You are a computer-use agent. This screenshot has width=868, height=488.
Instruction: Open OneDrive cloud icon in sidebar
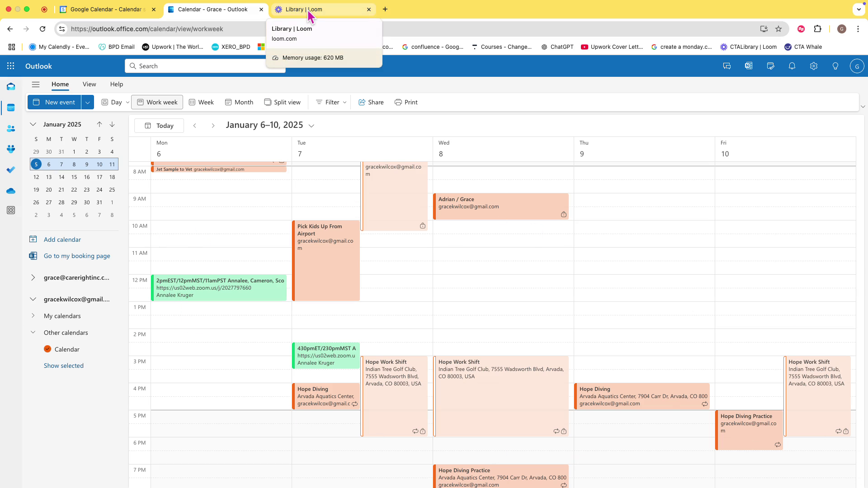(x=11, y=191)
